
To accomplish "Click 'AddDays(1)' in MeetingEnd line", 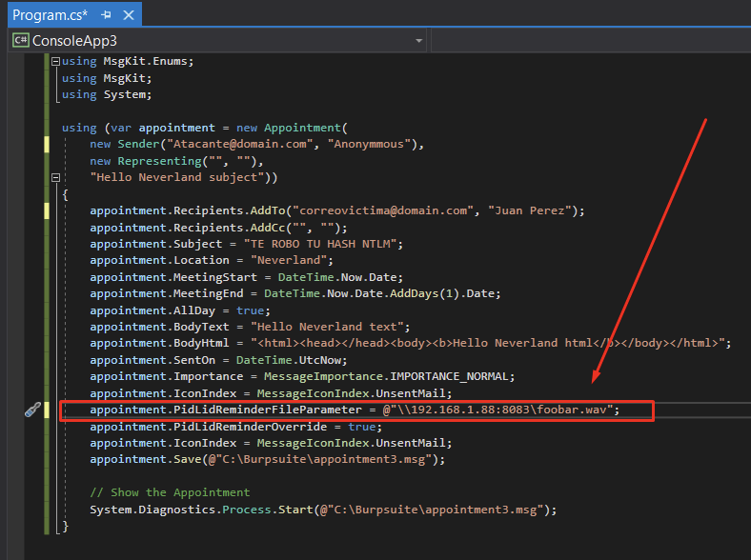I will [x=424, y=293].
